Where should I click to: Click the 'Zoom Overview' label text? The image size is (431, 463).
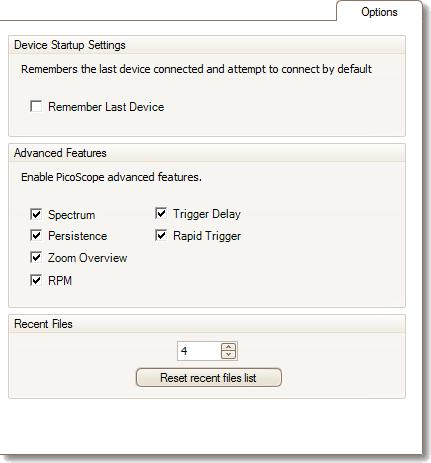[x=88, y=258]
